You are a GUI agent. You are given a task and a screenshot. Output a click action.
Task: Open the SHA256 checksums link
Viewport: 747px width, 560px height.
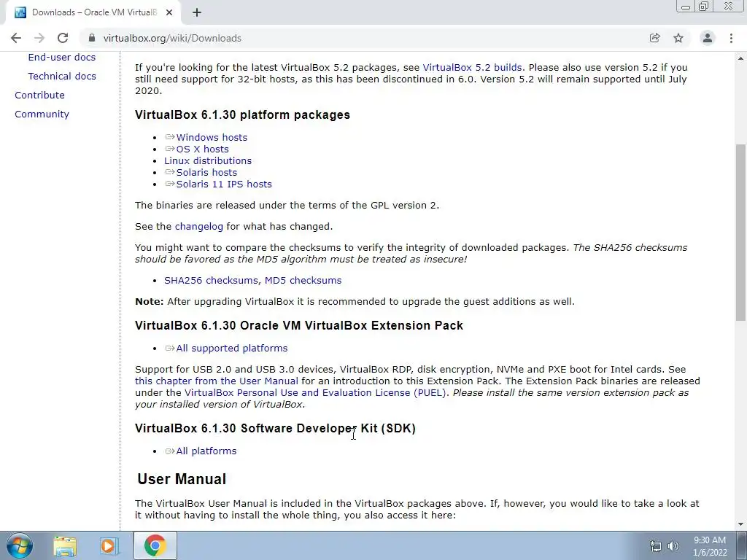click(211, 281)
